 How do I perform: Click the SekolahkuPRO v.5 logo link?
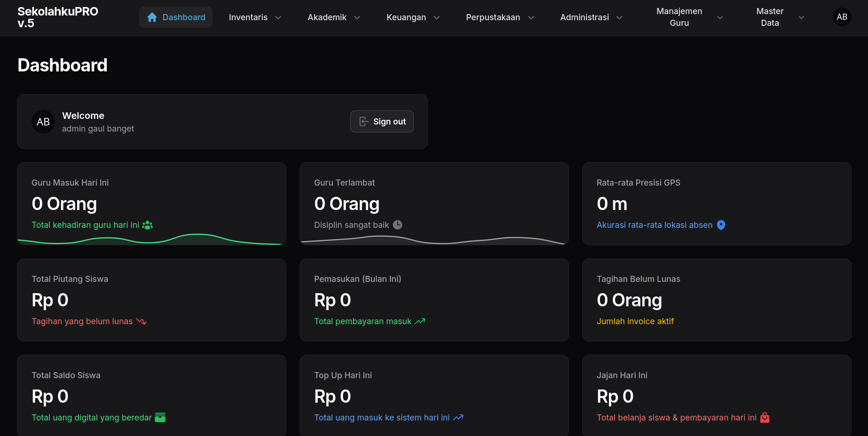[58, 17]
